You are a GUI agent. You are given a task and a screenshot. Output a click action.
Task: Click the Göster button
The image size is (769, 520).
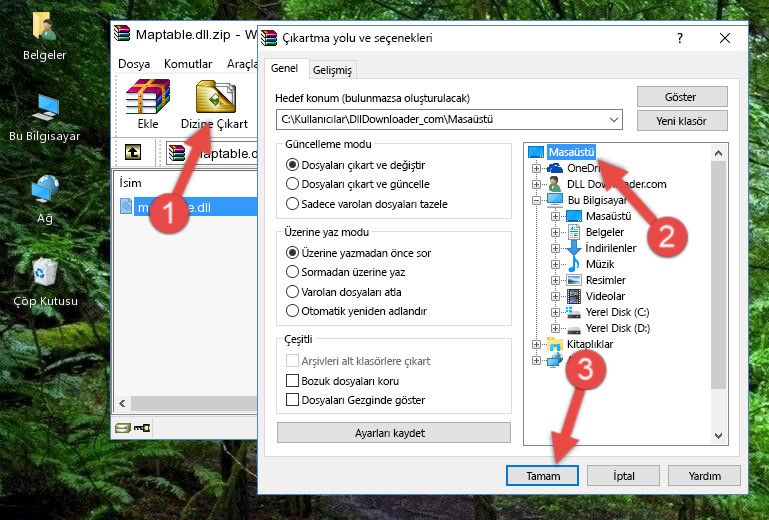(x=682, y=97)
